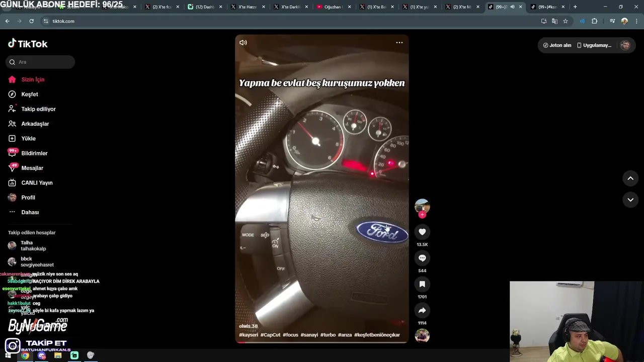This screenshot has height=362, width=644.
Task: Click browser back arrow
Action: pos(7,21)
